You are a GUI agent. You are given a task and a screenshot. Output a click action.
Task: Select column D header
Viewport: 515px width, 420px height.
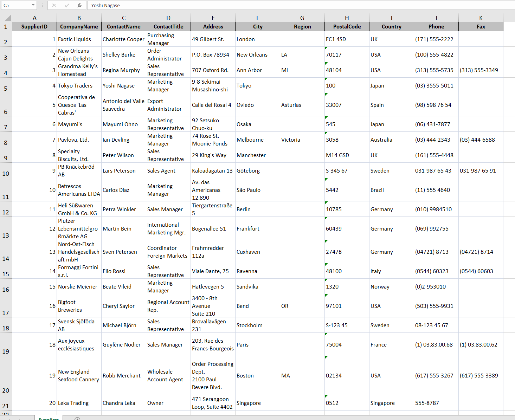(x=168, y=18)
